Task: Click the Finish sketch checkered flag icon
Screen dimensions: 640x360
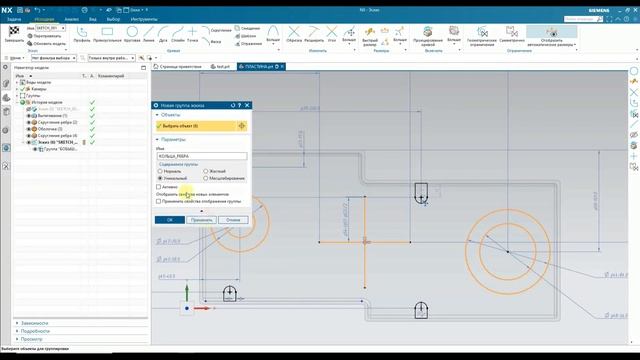Action: pyautogui.click(x=14, y=31)
